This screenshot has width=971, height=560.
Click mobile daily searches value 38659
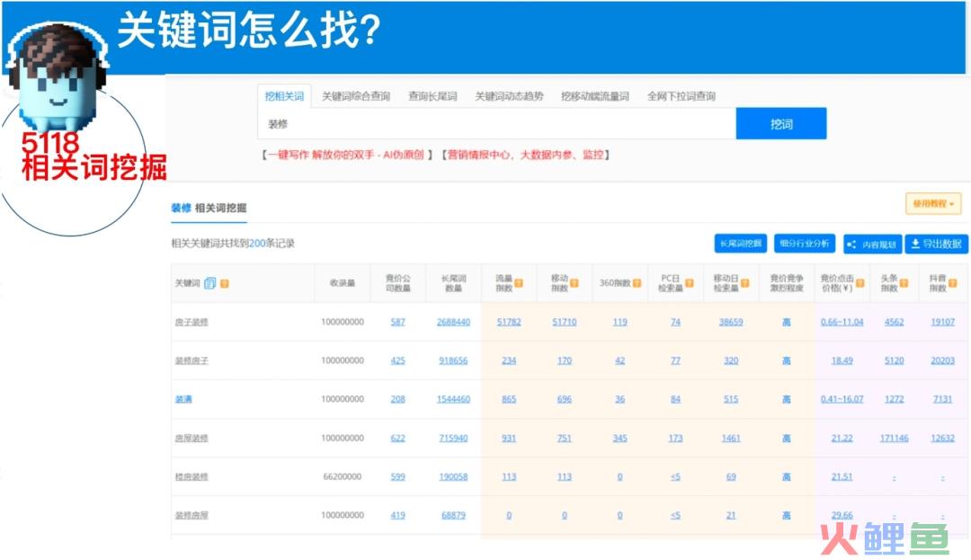(731, 323)
